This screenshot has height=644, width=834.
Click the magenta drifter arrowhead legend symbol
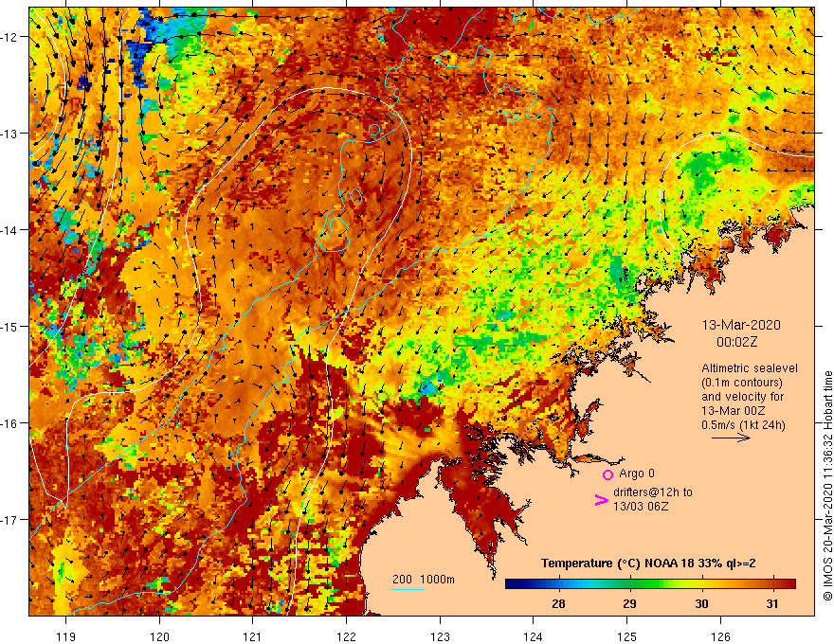tap(601, 500)
